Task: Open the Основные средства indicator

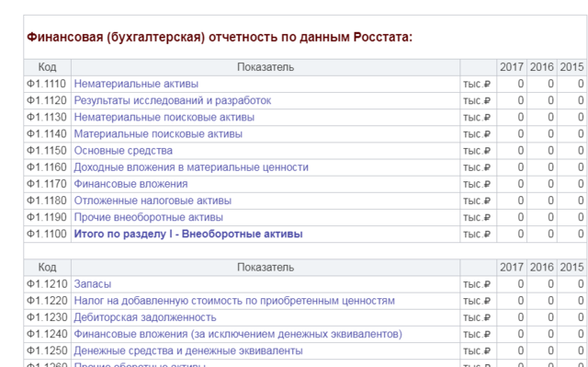Action: coord(123,151)
